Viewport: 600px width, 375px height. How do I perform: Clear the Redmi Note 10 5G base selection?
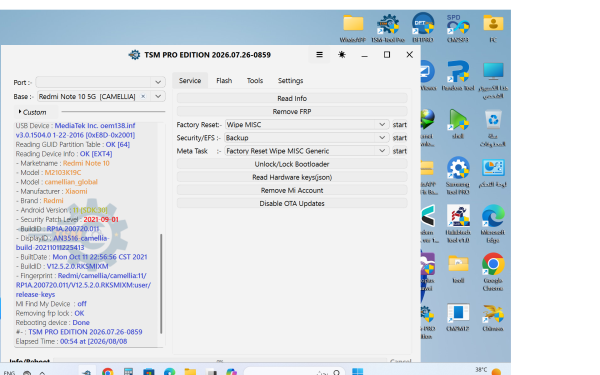[143, 96]
